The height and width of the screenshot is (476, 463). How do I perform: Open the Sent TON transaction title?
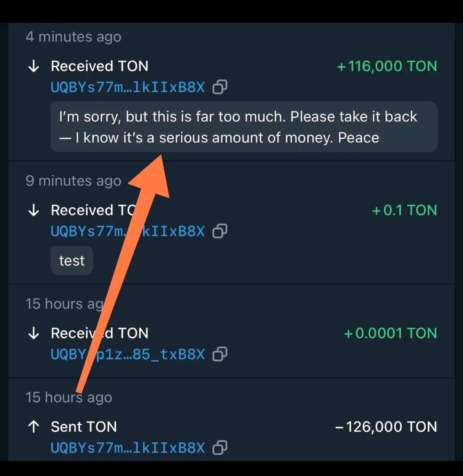84,427
